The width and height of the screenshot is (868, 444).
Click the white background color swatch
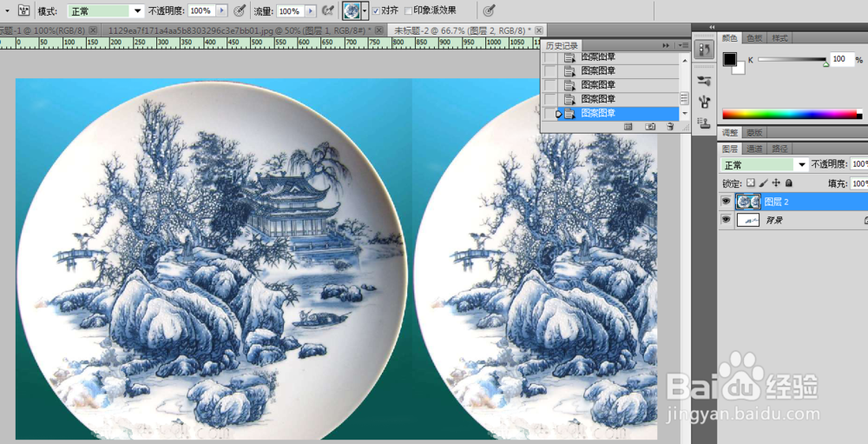pos(740,70)
